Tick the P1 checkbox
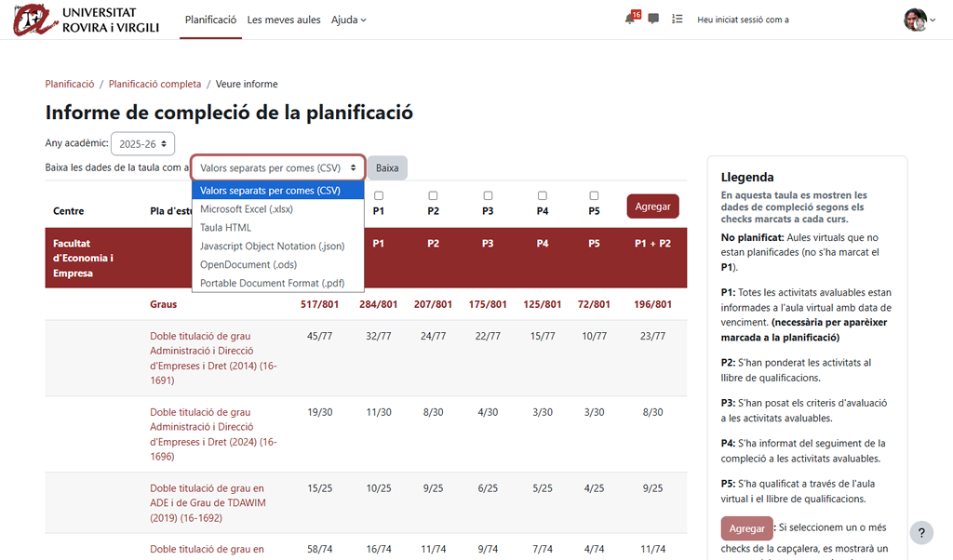Image resolution: width=953 pixels, height=560 pixels. [x=379, y=196]
